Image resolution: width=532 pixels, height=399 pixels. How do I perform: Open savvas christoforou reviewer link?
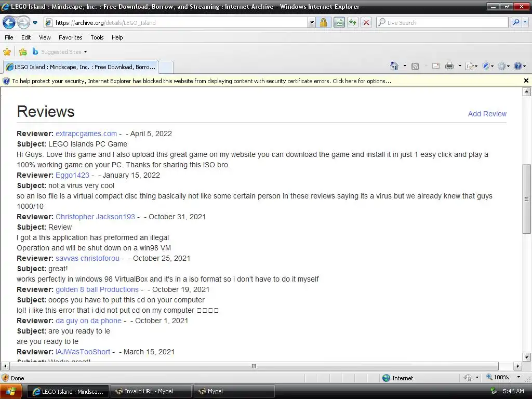[x=87, y=259]
